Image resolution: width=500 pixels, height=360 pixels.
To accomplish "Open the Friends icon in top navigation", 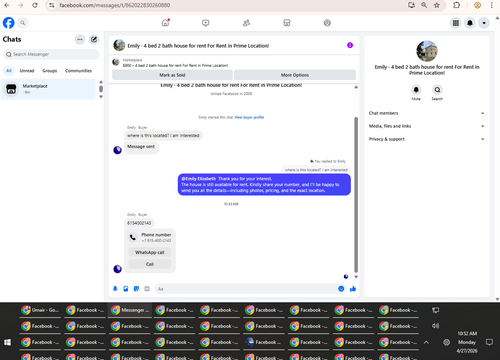I will tap(246, 23).
